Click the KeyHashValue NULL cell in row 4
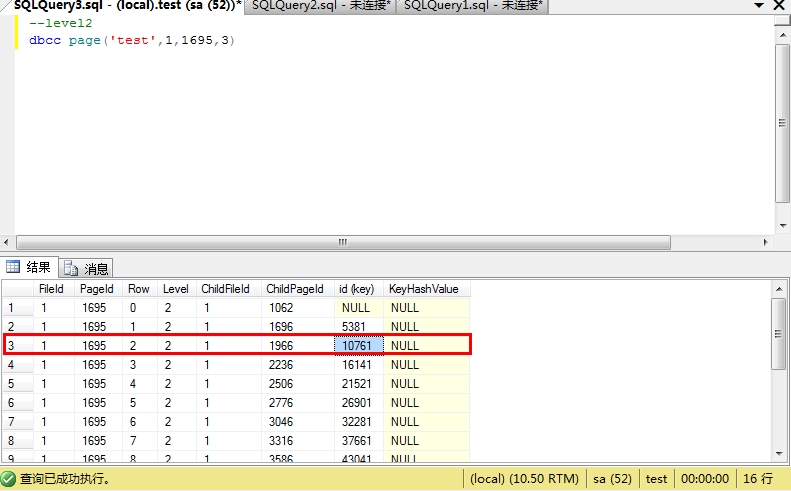The width and height of the screenshot is (791, 491). [x=427, y=365]
